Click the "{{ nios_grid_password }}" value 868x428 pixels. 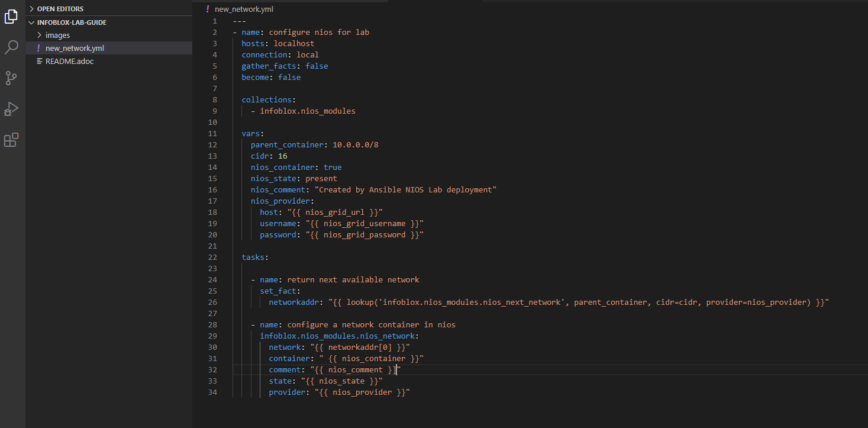click(x=365, y=234)
